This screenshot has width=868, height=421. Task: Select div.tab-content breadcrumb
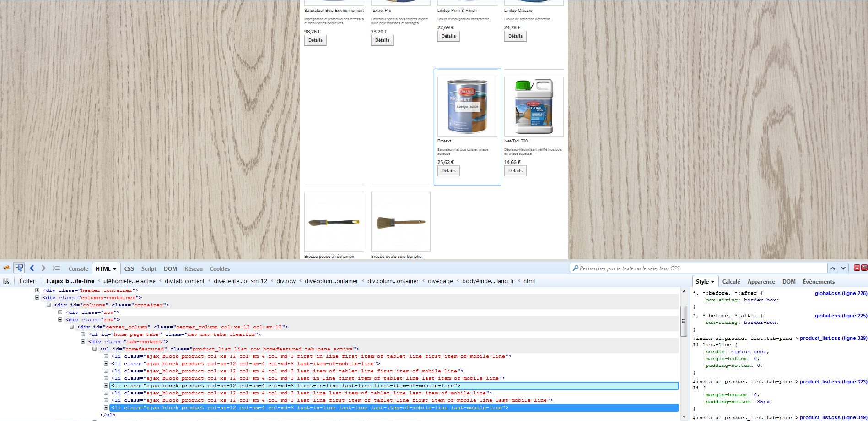pos(185,281)
